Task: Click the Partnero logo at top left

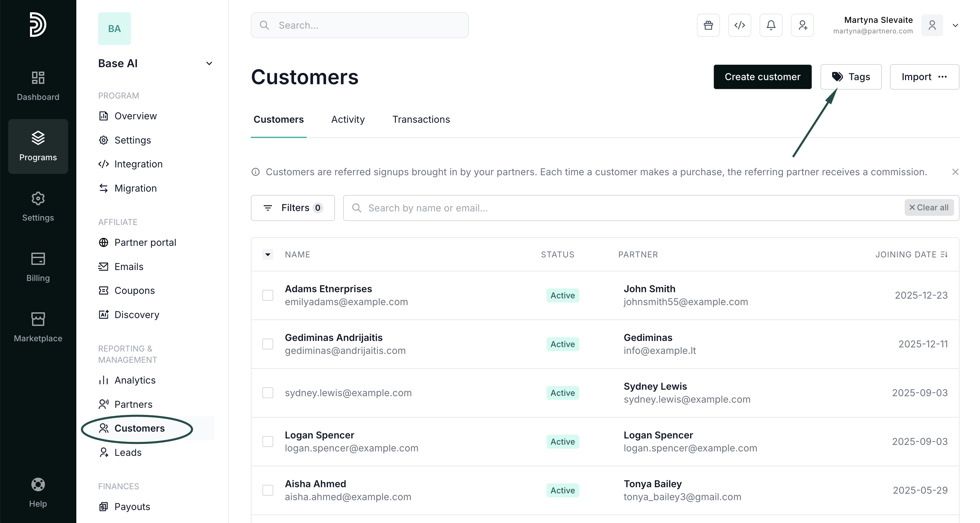Action: (38, 25)
